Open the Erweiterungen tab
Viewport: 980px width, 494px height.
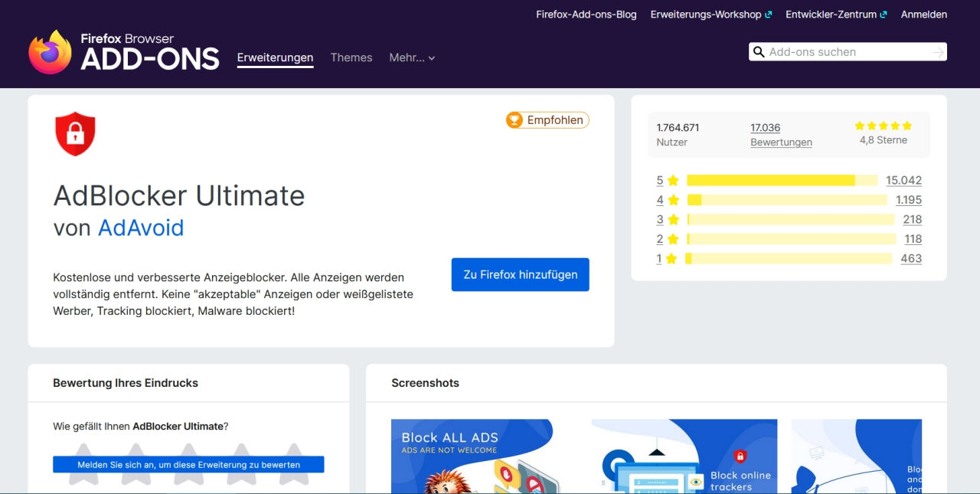(x=276, y=57)
